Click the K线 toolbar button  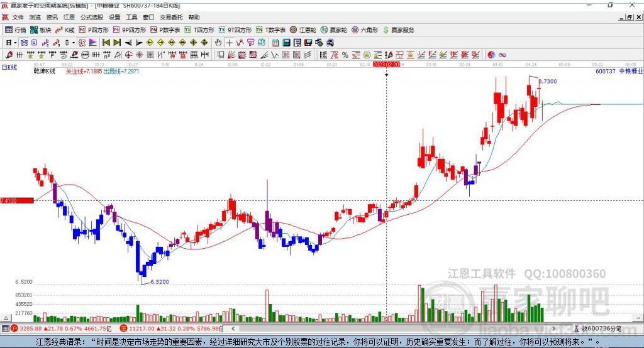pyautogui.click(x=65, y=30)
